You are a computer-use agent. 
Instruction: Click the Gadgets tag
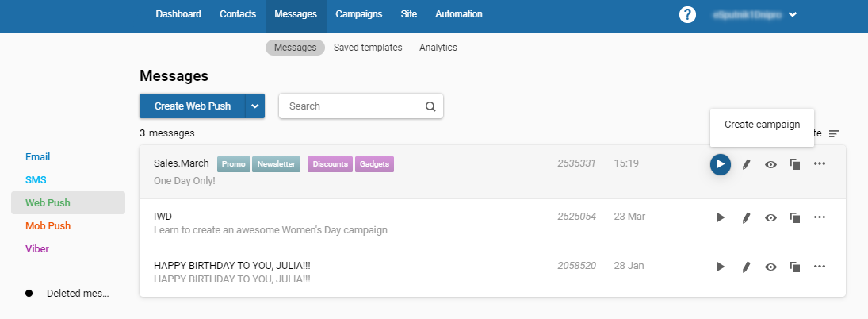point(374,164)
